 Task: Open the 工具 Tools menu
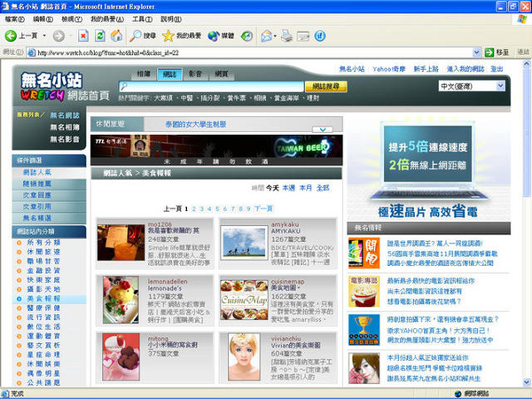(142, 20)
